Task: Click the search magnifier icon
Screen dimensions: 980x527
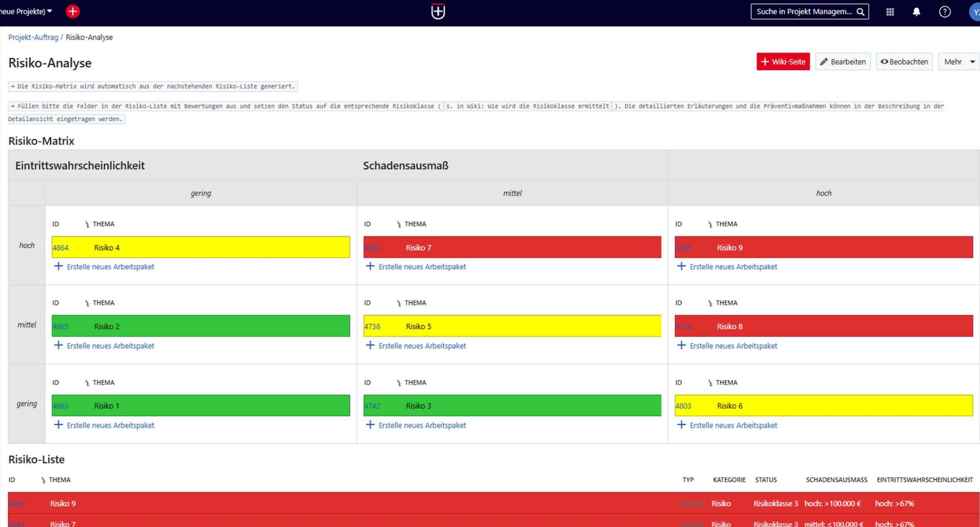Action: [x=860, y=12]
